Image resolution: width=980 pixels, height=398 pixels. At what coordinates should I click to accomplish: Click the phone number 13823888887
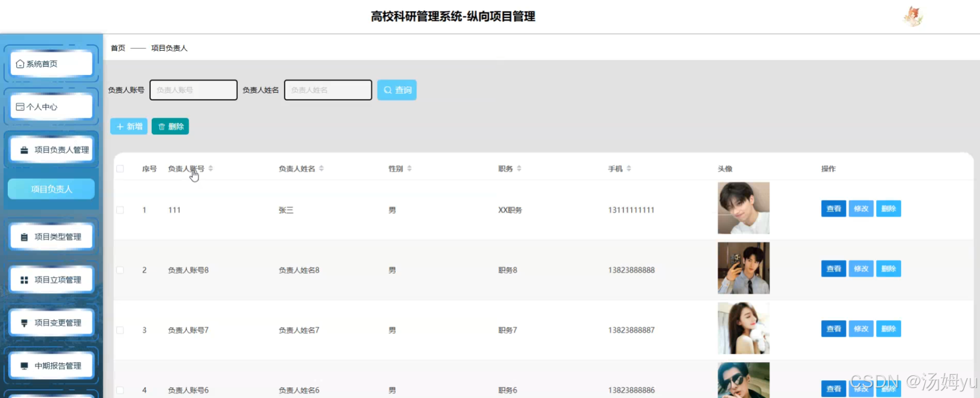click(631, 331)
